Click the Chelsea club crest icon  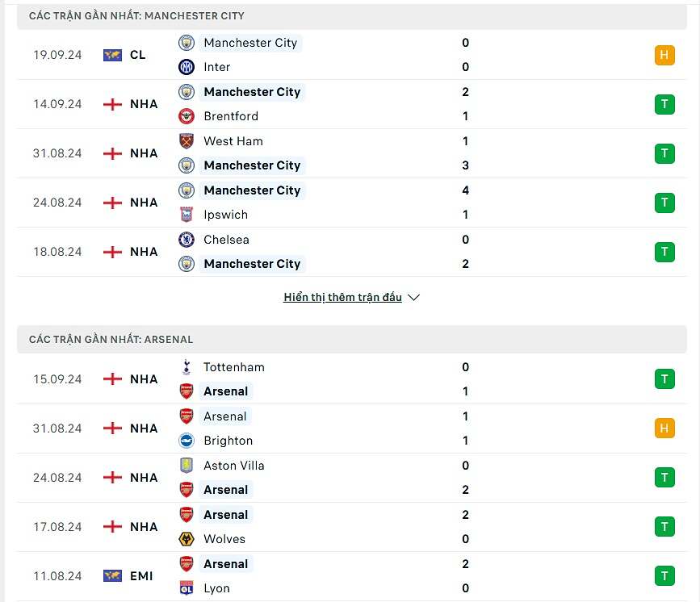tap(187, 240)
